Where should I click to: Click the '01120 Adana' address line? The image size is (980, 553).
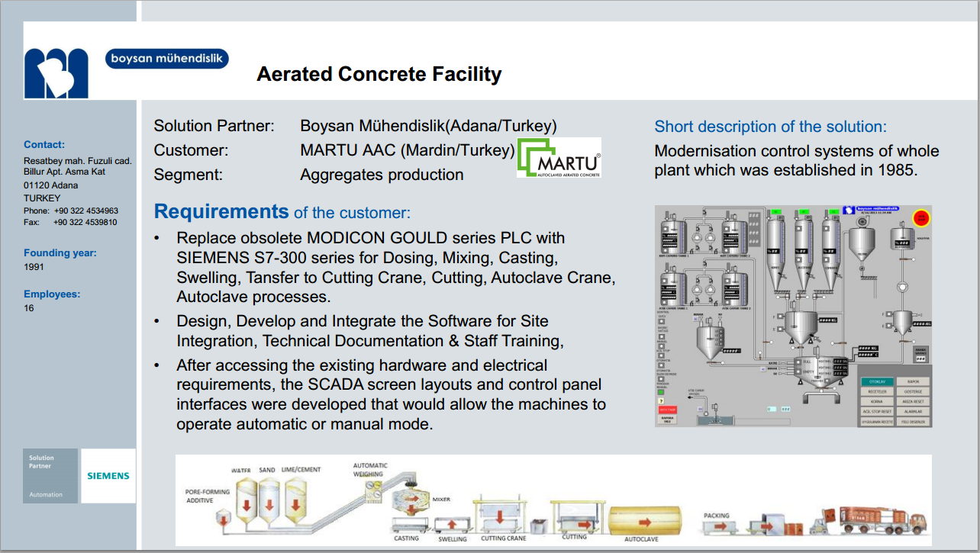(x=50, y=185)
